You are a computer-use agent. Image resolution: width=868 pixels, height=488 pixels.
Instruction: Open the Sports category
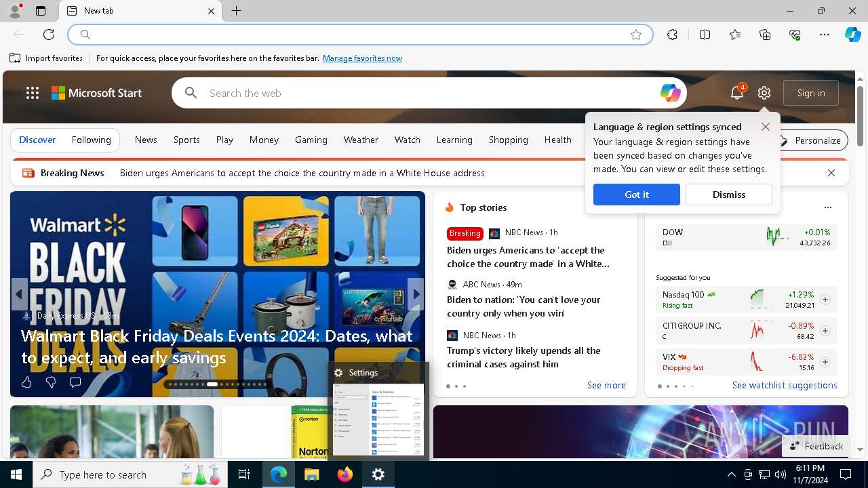click(186, 140)
